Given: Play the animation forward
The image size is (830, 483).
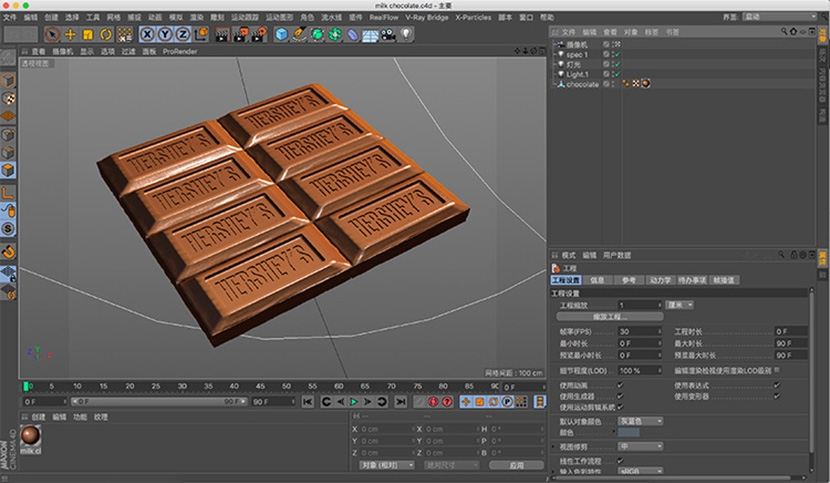Looking at the screenshot, I should tap(354, 402).
